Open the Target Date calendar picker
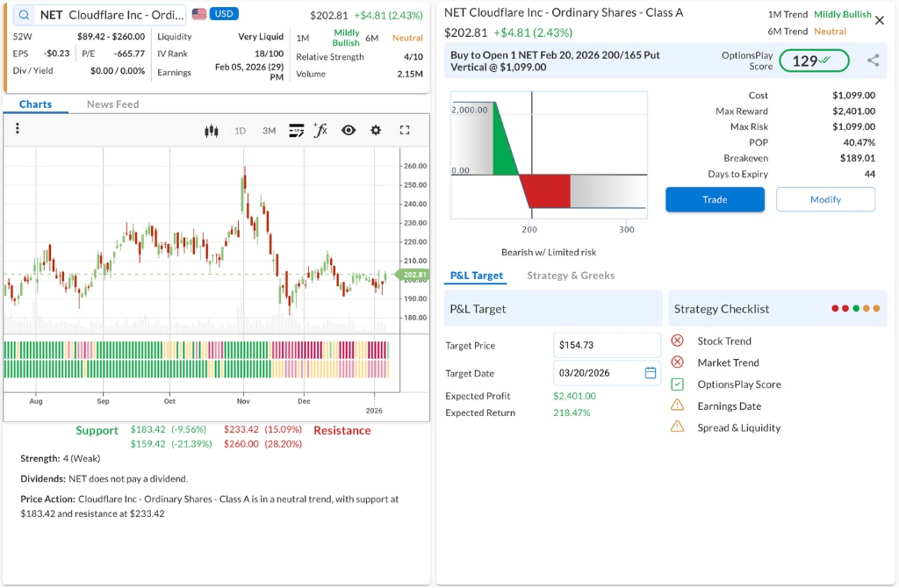Screen dimensions: 899x588 click(x=651, y=373)
